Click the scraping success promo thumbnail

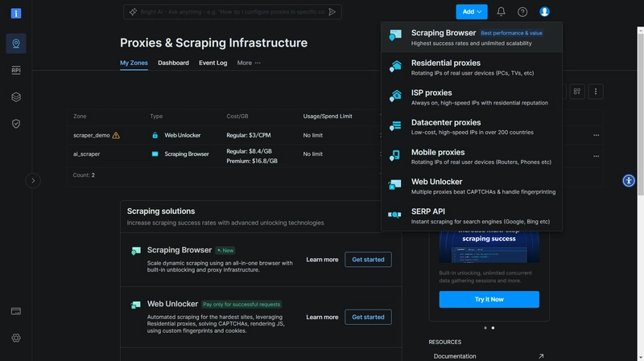[489, 247]
